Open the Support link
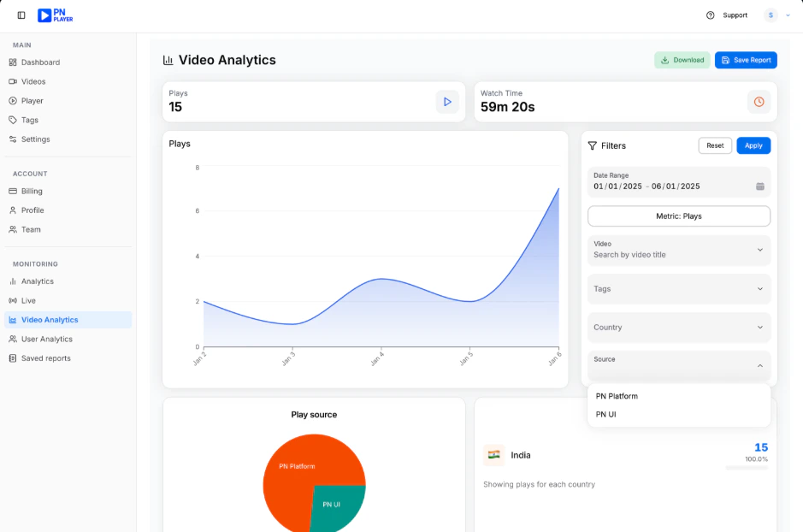 pos(735,15)
